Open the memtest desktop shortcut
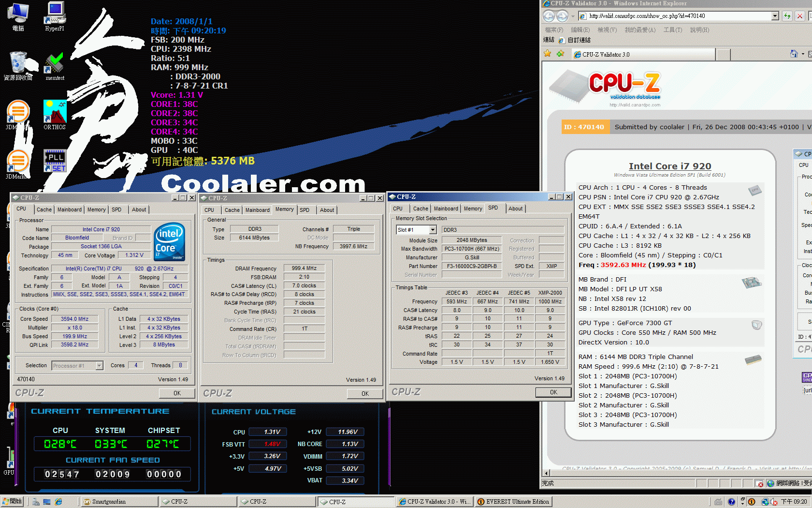The width and height of the screenshot is (812, 508). (55, 67)
